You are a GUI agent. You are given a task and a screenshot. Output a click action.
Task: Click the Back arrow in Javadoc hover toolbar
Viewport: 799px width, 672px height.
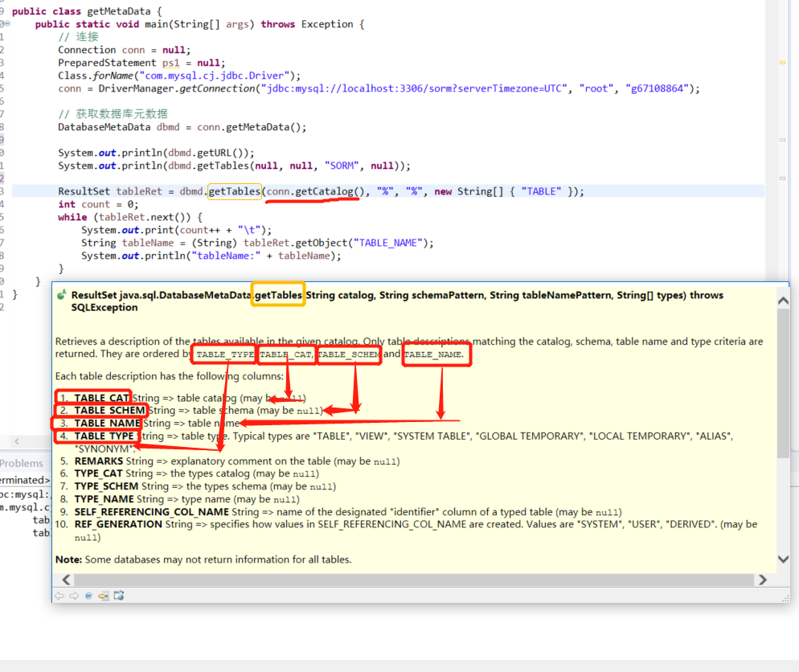[59, 596]
